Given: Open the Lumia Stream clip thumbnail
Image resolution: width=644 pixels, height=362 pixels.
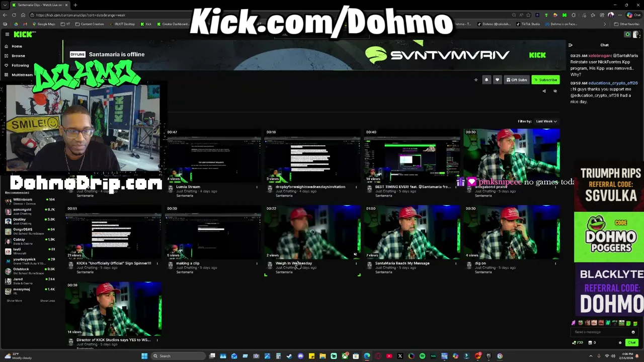Looking at the screenshot, I should tap(213, 156).
